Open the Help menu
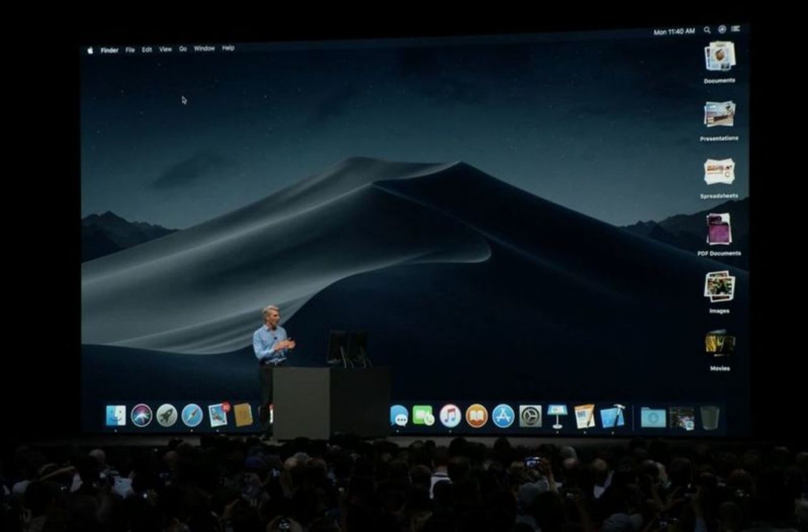The height and width of the screenshot is (532, 808). click(228, 48)
